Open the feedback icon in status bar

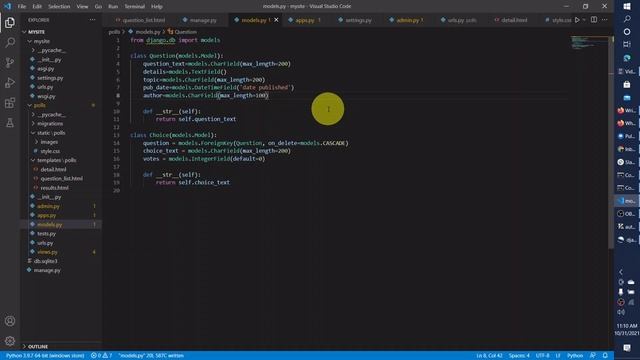[x=593, y=356]
